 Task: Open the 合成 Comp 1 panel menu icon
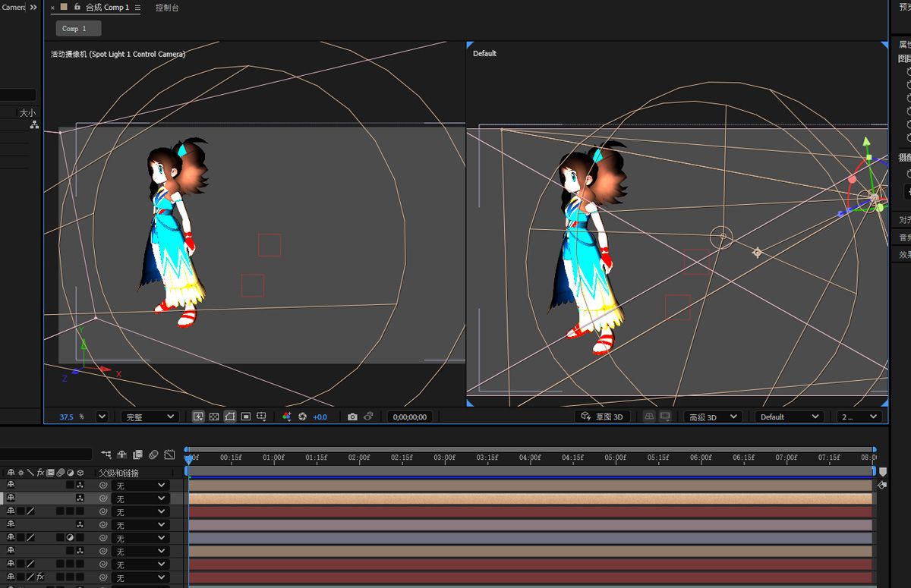[137, 8]
